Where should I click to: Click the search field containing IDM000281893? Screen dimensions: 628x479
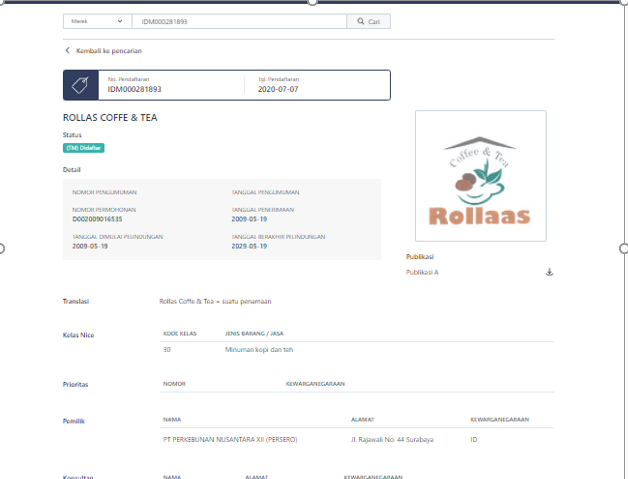pos(240,21)
